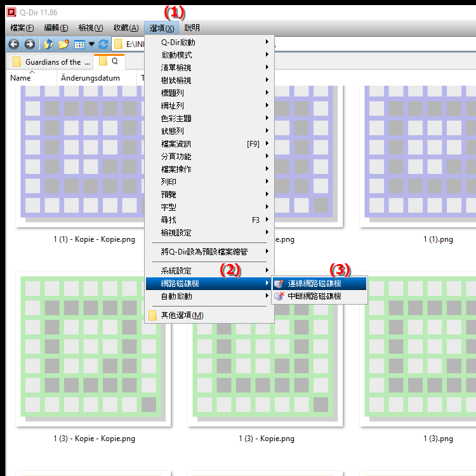Image resolution: width=476 pixels, height=476 pixels.
Task: Sort by the Name column header
Action: pyautogui.click(x=32, y=78)
